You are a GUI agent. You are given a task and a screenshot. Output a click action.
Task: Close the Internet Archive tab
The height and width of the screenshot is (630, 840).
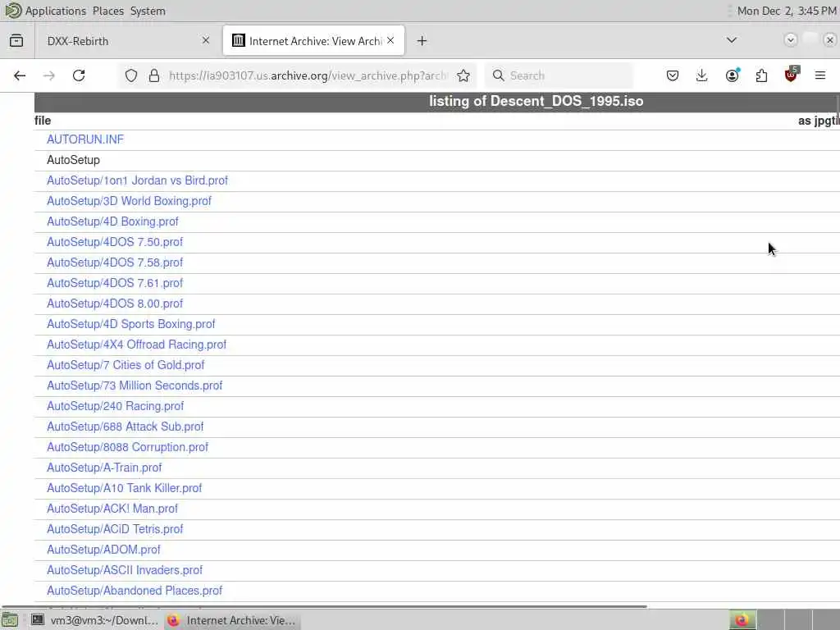(390, 40)
